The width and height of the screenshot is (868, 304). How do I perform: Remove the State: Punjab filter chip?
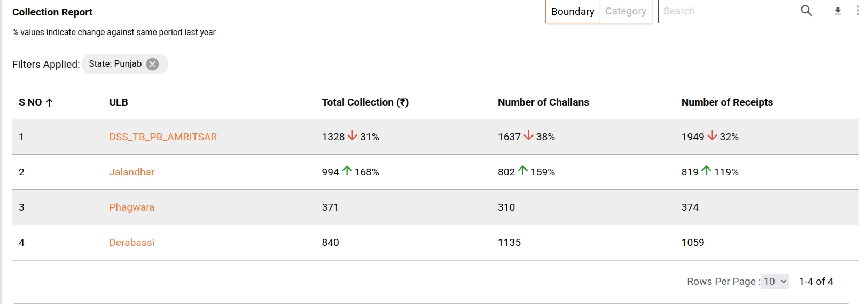153,65
